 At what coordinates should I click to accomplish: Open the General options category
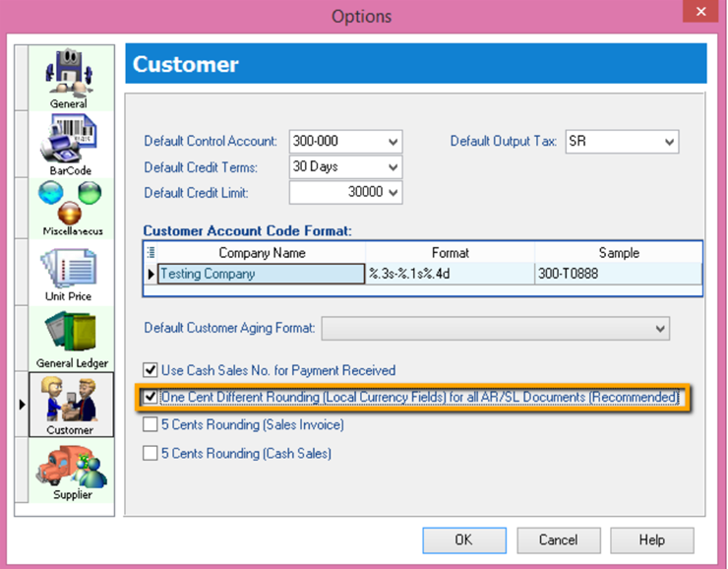pyautogui.click(x=69, y=77)
